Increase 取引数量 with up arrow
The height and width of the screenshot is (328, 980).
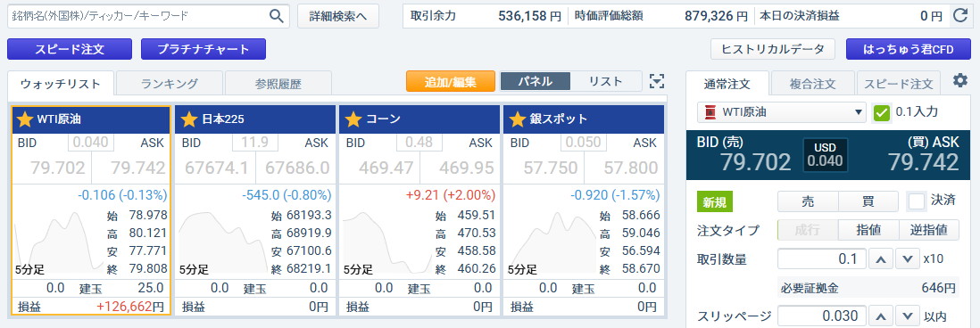(881, 258)
